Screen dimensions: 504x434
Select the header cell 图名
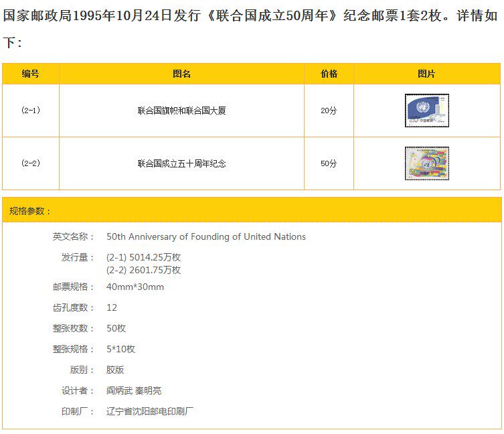[x=181, y=74]
